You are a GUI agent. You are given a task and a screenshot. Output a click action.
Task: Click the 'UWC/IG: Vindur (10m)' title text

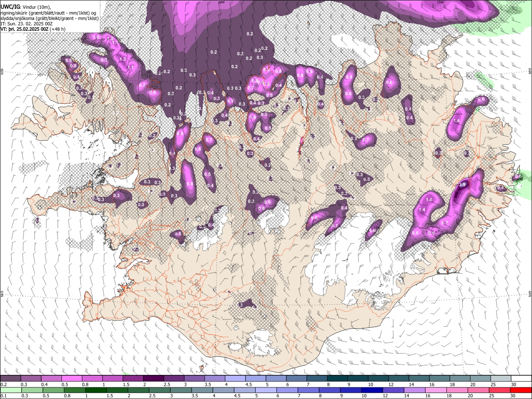26,7
